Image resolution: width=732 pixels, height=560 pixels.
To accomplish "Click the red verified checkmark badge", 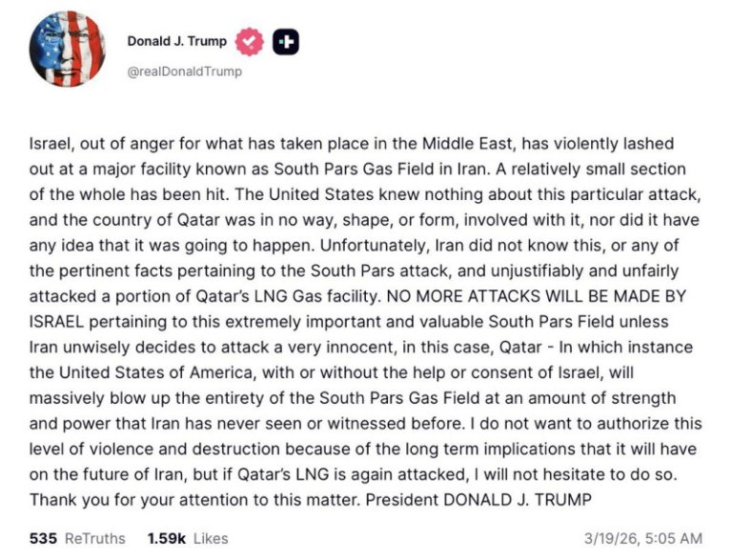I will click(x=250, y=41).
